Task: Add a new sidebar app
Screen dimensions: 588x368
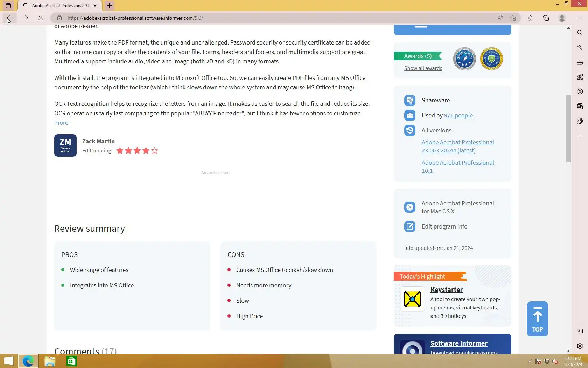Action: [580, 137]
